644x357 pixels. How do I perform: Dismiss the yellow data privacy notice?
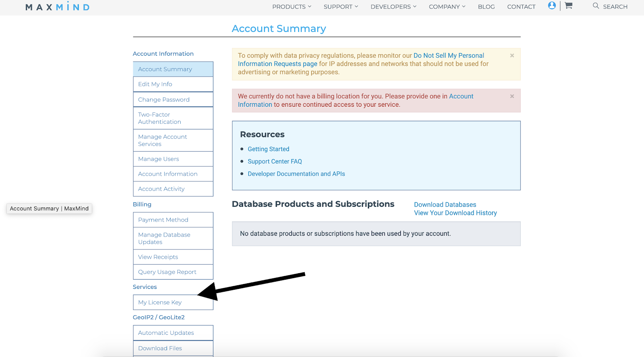pyautogui.click(x=512, y=56)
